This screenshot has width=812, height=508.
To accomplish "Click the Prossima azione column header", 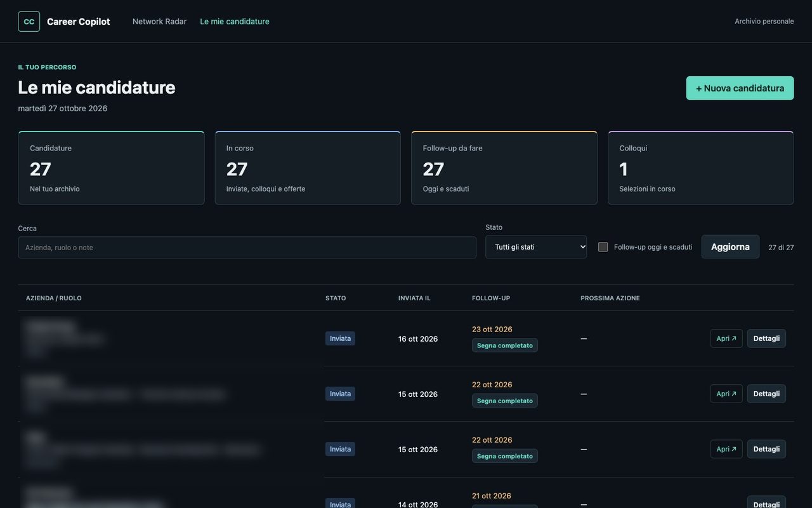I will click(610, 298).
